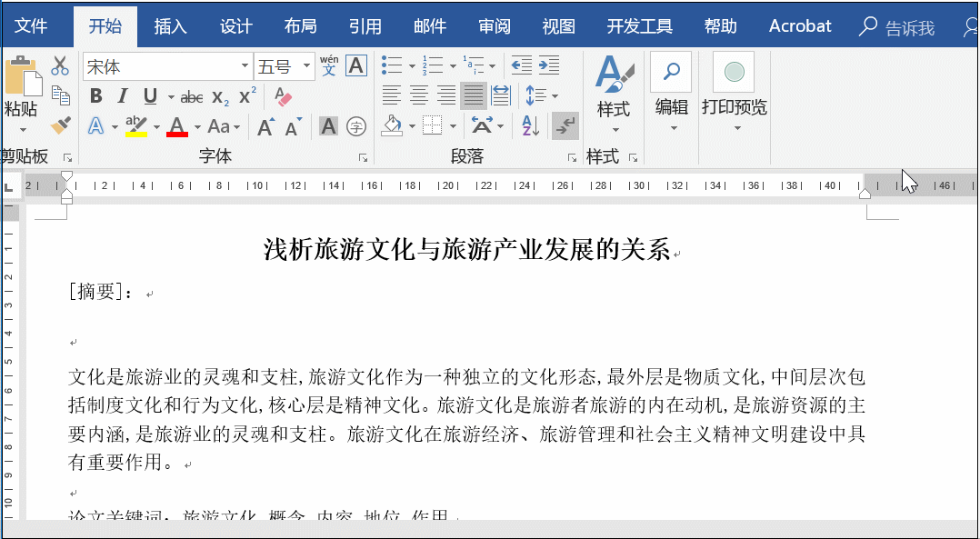Apply yellow text highlight color
This screenshot has height=539, width=980.
click(x=135, y=126)
